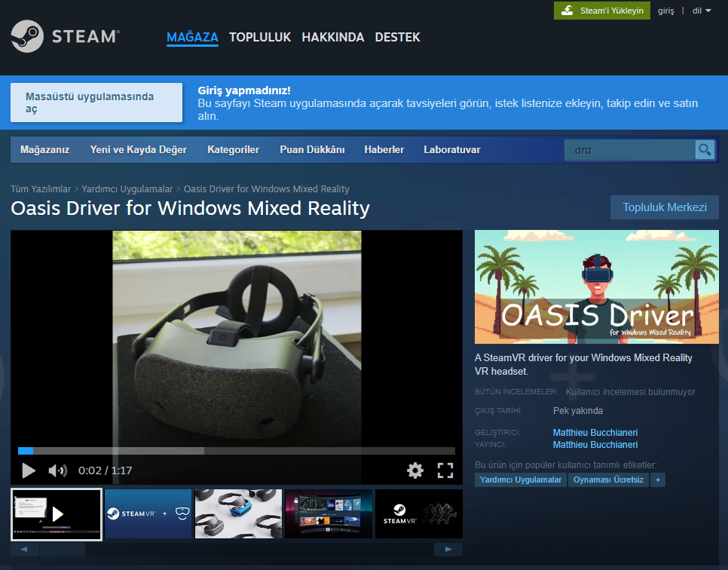Click Masaüstü uygulamasında aç button
The height and width of the screenshot is (570, 728).
coord(96,103)
